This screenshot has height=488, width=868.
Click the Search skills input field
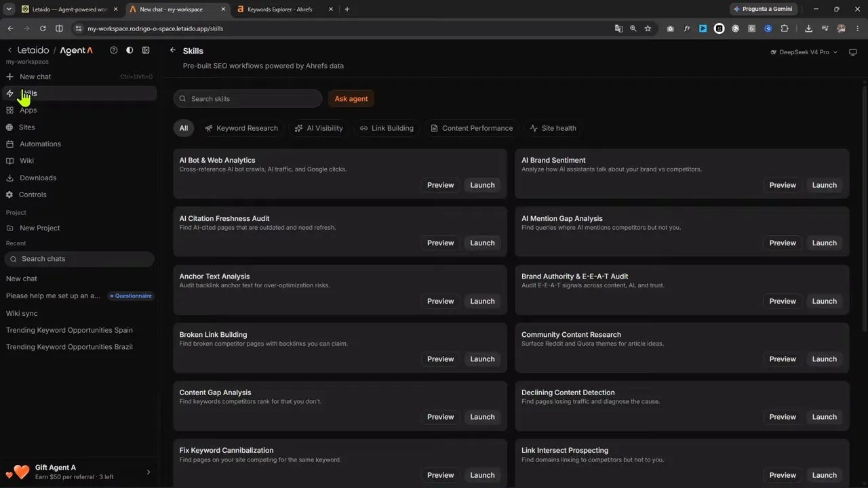[x=248, y=98]
